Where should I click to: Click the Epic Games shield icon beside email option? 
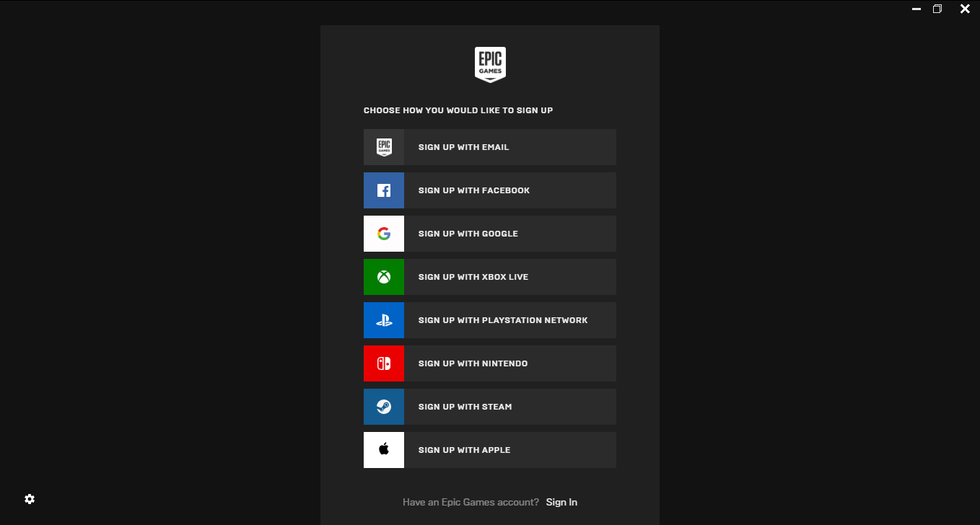[384, 147]
